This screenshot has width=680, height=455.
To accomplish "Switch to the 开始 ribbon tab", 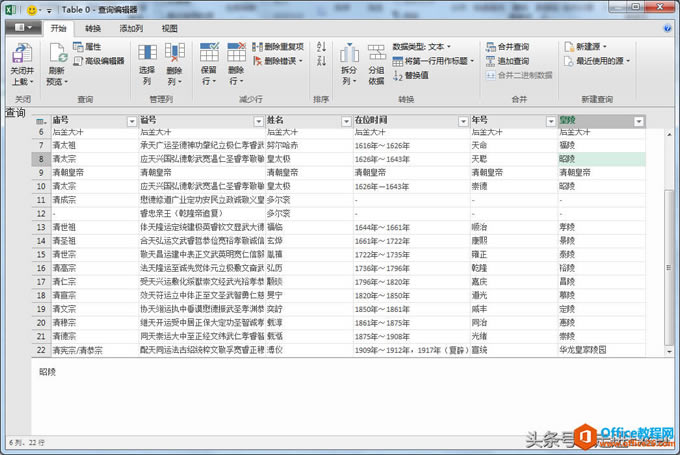I will (58, 29).
